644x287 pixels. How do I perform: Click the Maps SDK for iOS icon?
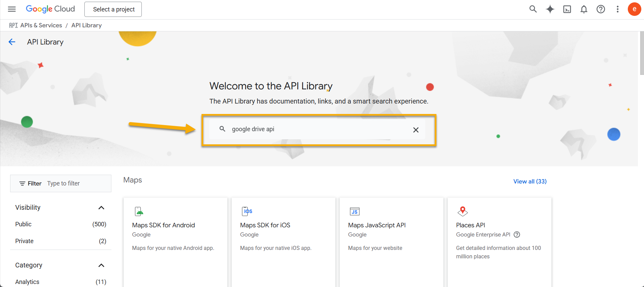click(247, 211)
